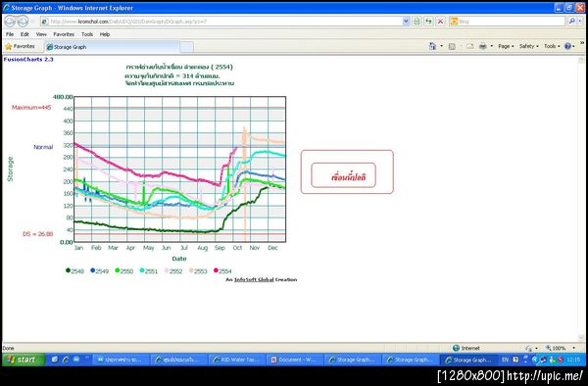Open the Edit menu
588x386 pixels.
(24, 34)
